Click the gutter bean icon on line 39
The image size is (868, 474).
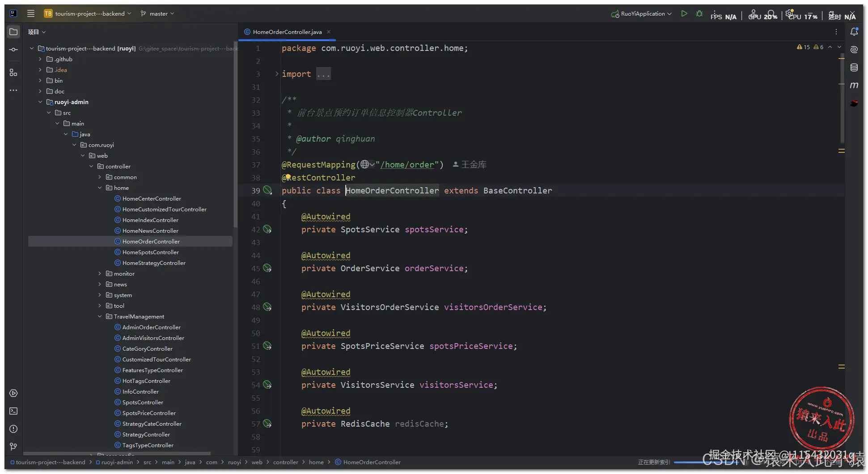pos(267,190)
